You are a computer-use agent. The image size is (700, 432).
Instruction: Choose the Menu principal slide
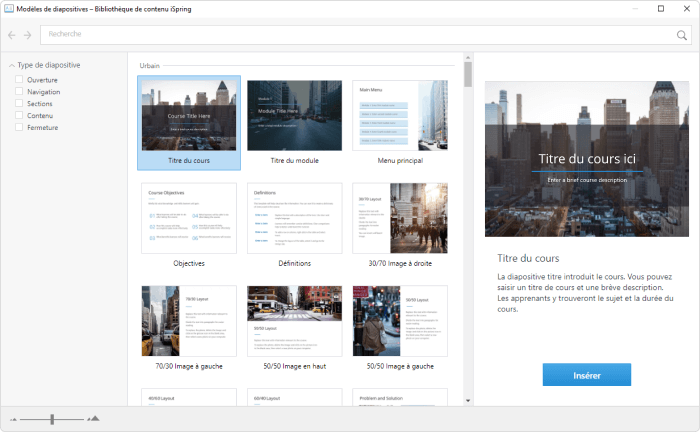pos(400,123)
